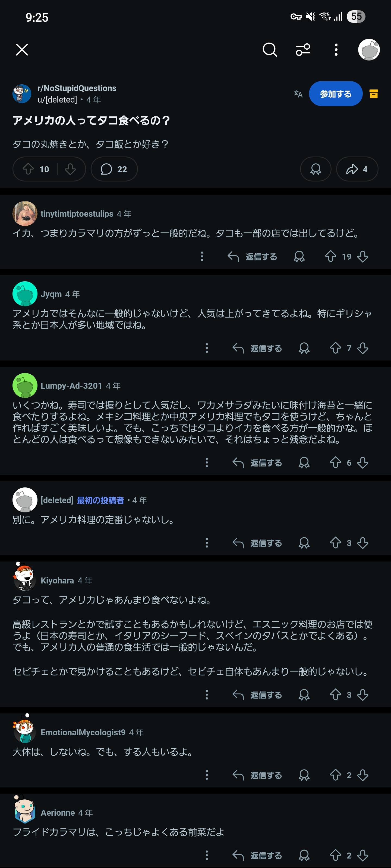Award Lumpy-Ad-3201's comment
The width and height of the screenshot is (391, 868).
pos(304,463)
